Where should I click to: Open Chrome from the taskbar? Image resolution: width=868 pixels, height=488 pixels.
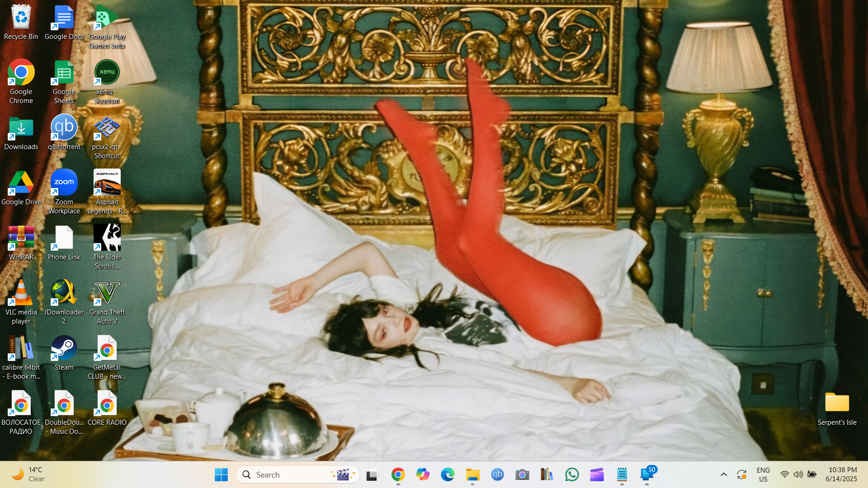click(398, 475)
